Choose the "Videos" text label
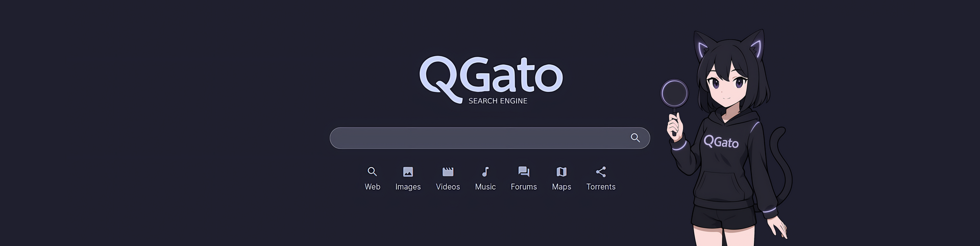Screen dimensions: 980x246 pyautogui.click(x=448, y=187)
